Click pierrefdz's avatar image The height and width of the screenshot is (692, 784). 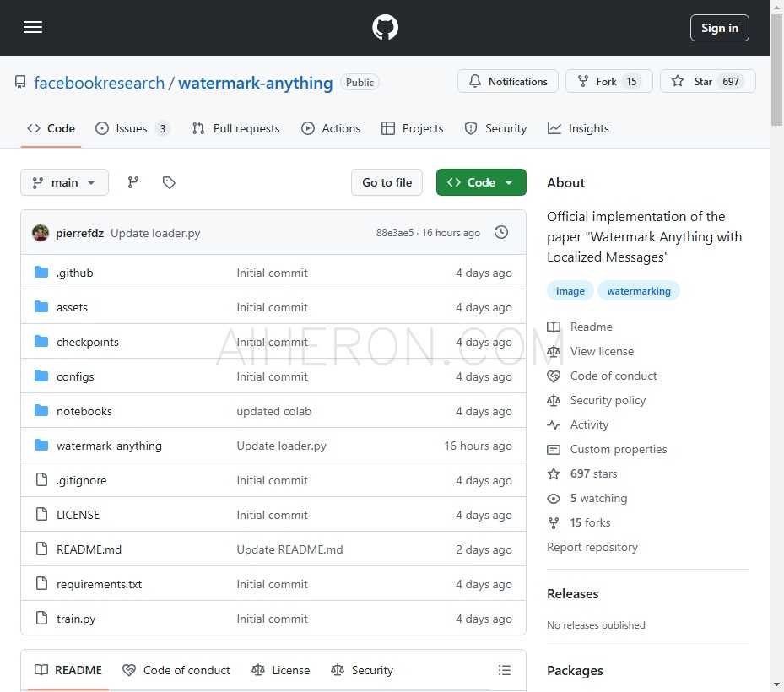tap(41, 233)
